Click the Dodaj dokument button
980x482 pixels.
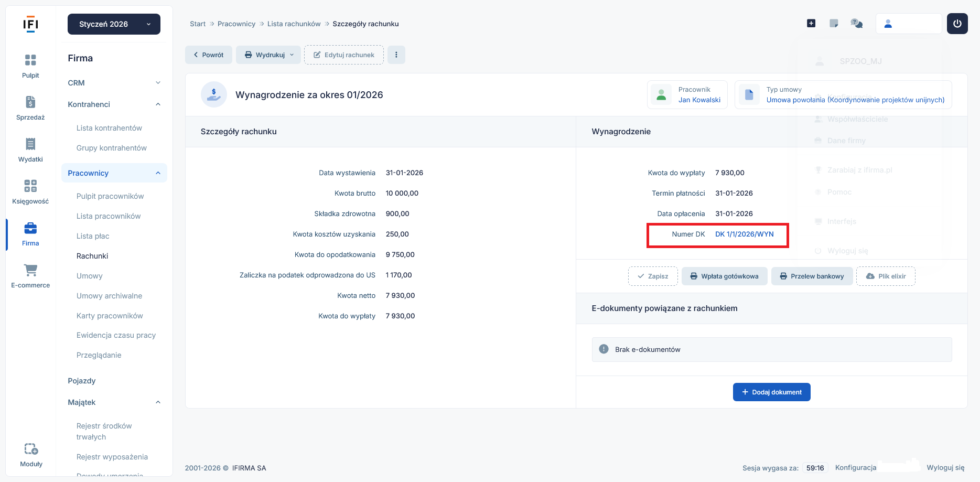click(x=771, y=392)
